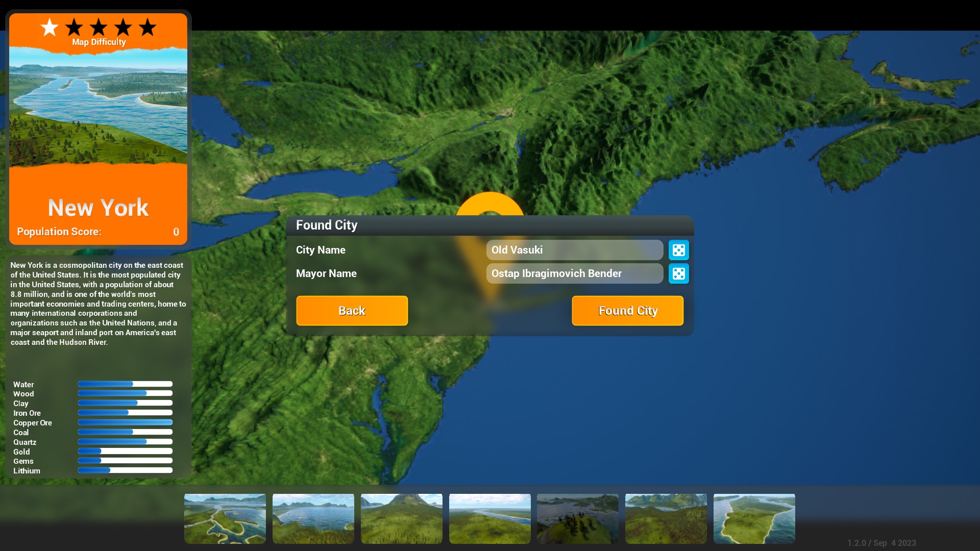Viewport: 980px width, 551px height.
Task: Click the 'Gems' resource label
Action: (x=23, y=461)
